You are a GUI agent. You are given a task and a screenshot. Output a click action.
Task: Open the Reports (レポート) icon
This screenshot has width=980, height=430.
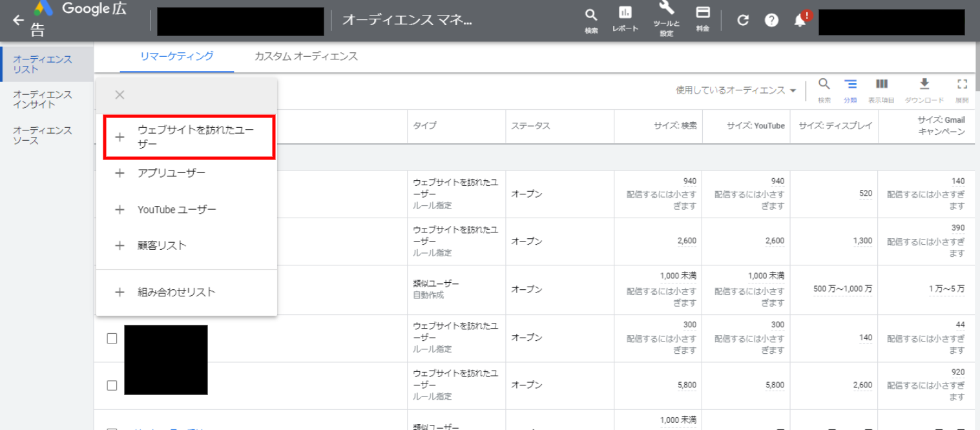[625, 14]
